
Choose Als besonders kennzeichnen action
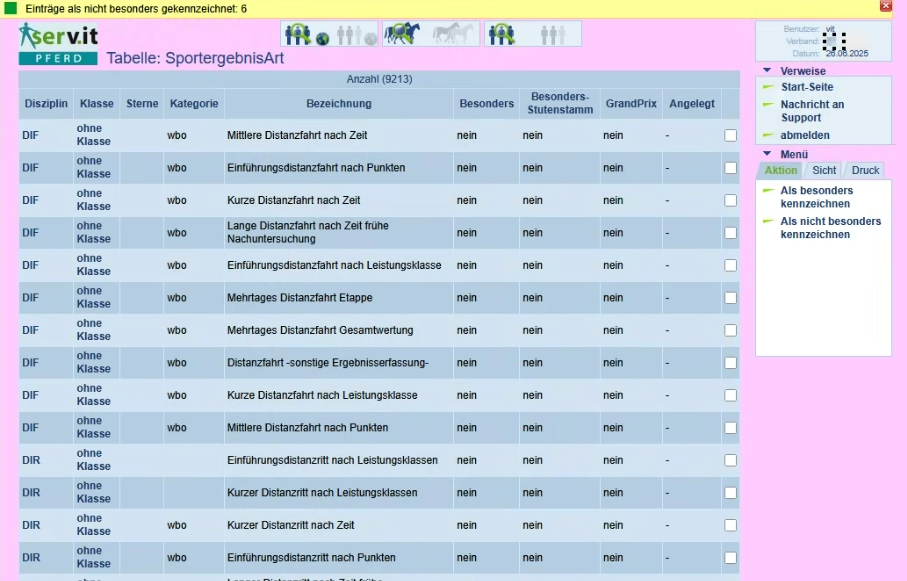tap(816, 197)
